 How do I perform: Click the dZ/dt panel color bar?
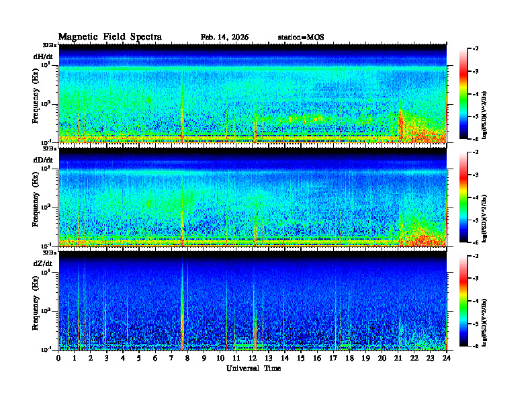463,301
